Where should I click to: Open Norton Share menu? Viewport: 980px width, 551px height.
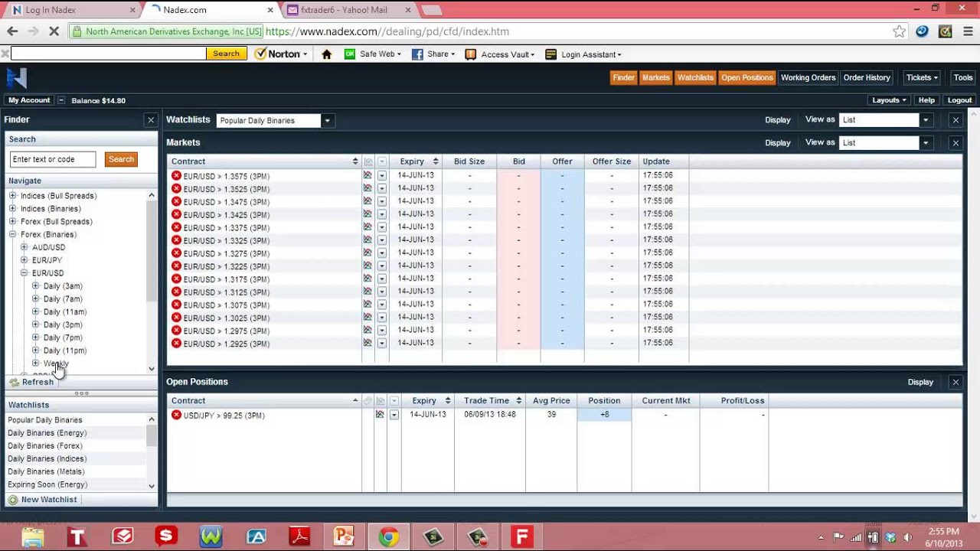pos(433,54)
